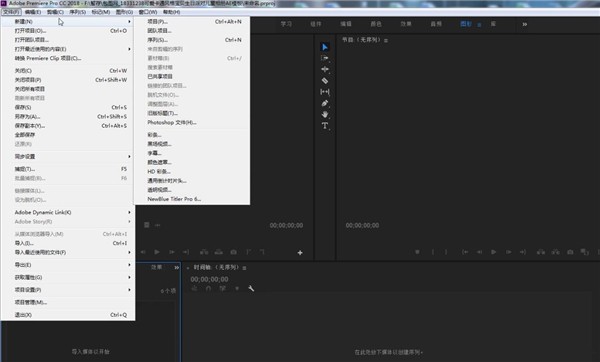Expand the 项目设置(P) submenu
600x362 pixels.
click(68, 290)
